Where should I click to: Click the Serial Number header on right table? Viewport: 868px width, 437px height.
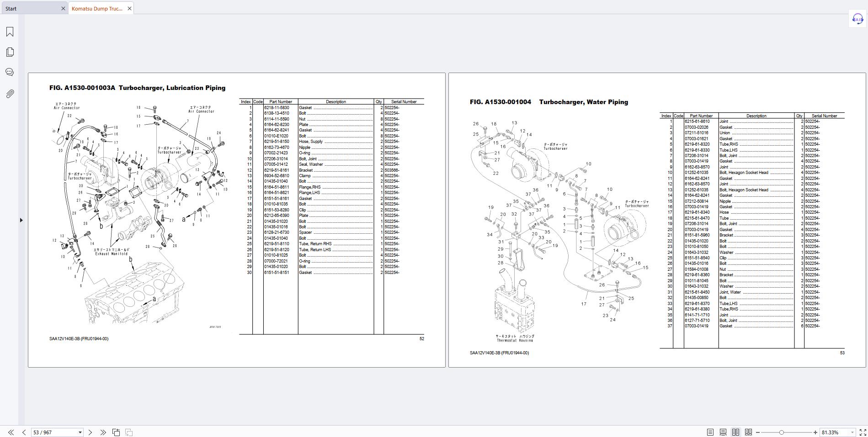pos(824,116)
